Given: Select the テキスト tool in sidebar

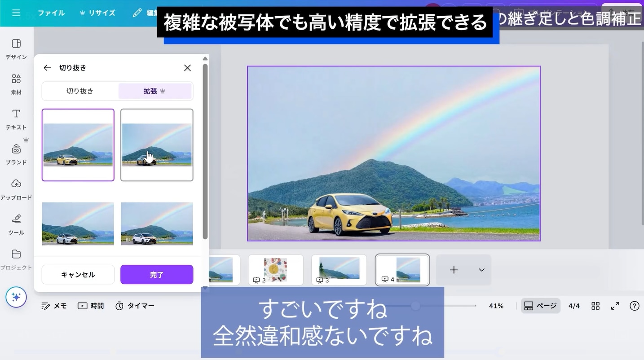Looking at the screenshot, I should click(16, 119).
